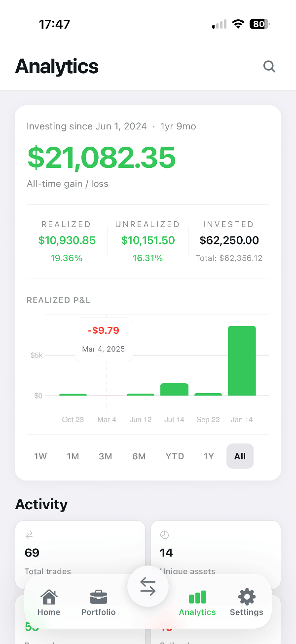Select the 1M time range
The width and height of the screenshot is (296, 644).
(73, 456)
